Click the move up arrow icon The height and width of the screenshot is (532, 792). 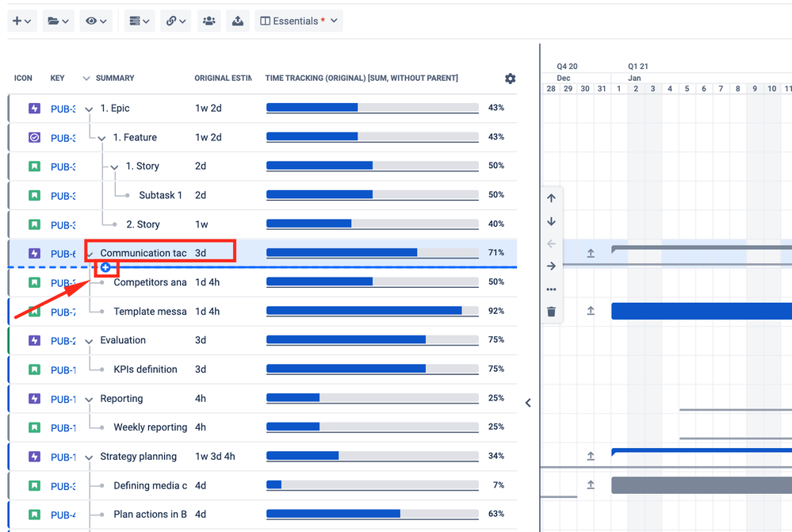(551, 198)
